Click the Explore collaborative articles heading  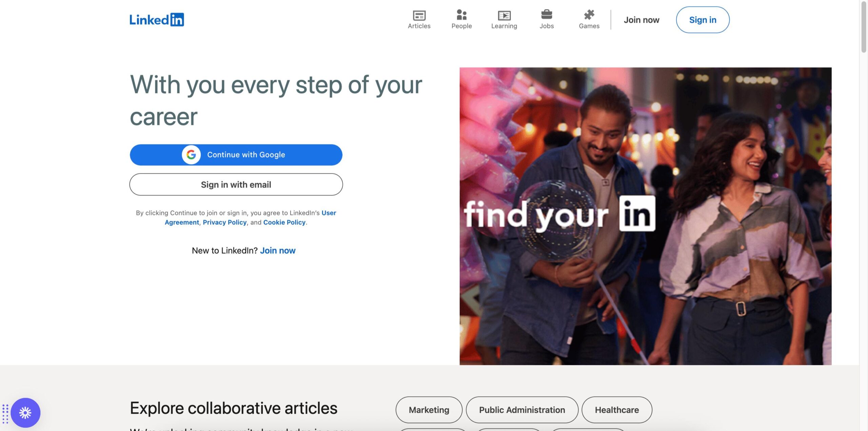(234, 408)
